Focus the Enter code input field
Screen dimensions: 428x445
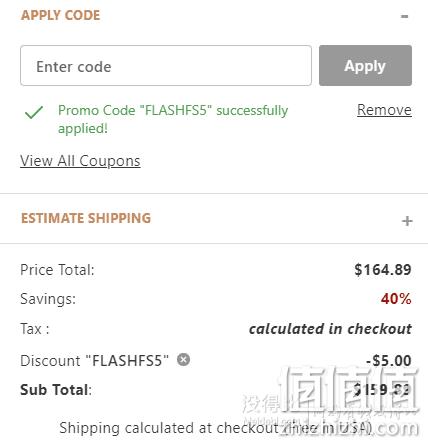[x=166, y=66]
